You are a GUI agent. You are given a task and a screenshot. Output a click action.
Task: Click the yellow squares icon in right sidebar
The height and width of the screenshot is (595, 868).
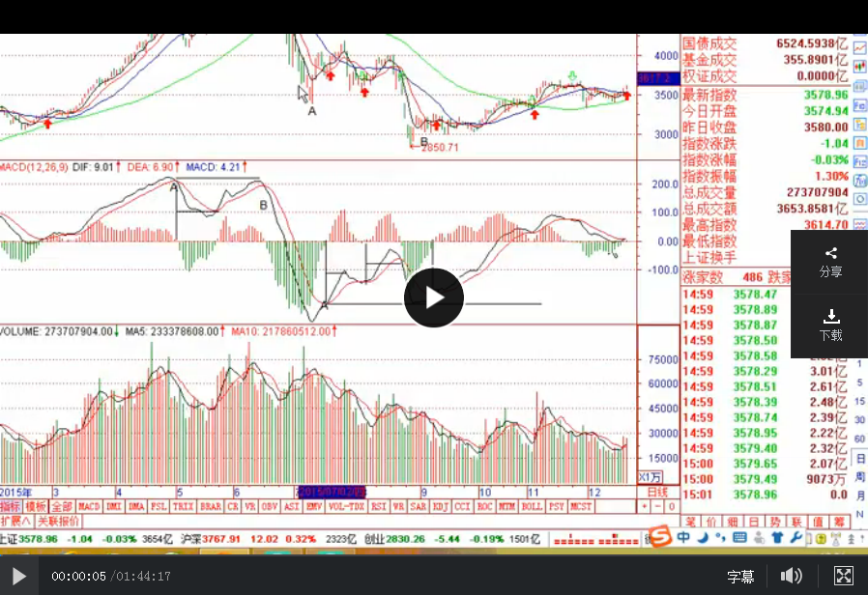tap(859, 124)
